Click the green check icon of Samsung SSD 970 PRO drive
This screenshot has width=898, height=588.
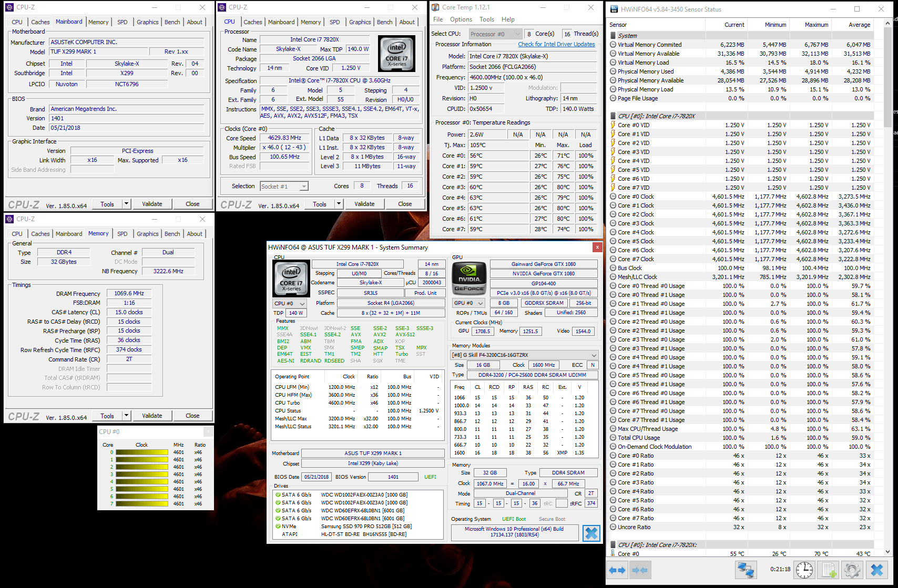278,526
